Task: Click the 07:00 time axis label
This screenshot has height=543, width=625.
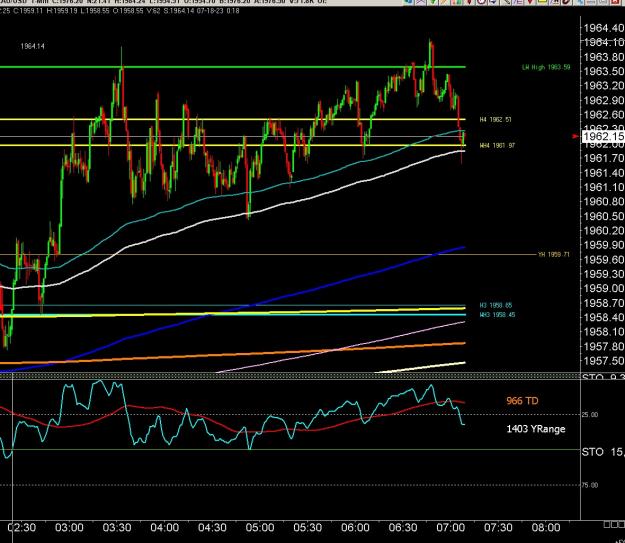Action: tap(450, 528)
